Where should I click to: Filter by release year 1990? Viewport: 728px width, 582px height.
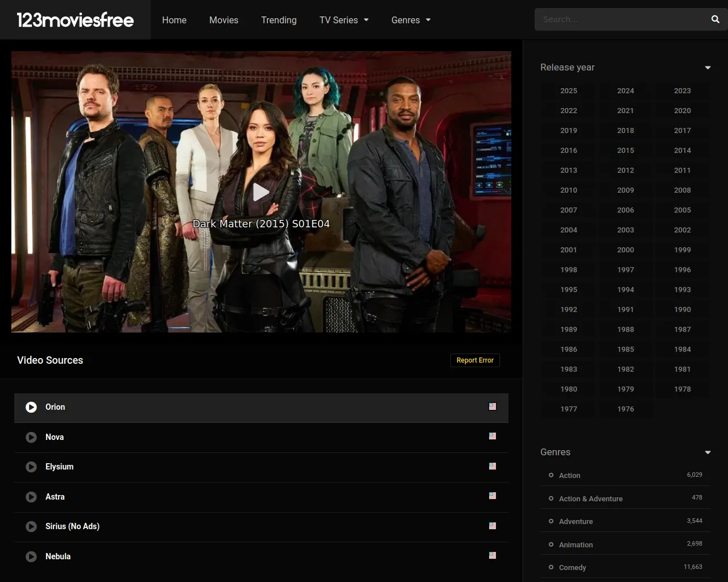point(682,310)
